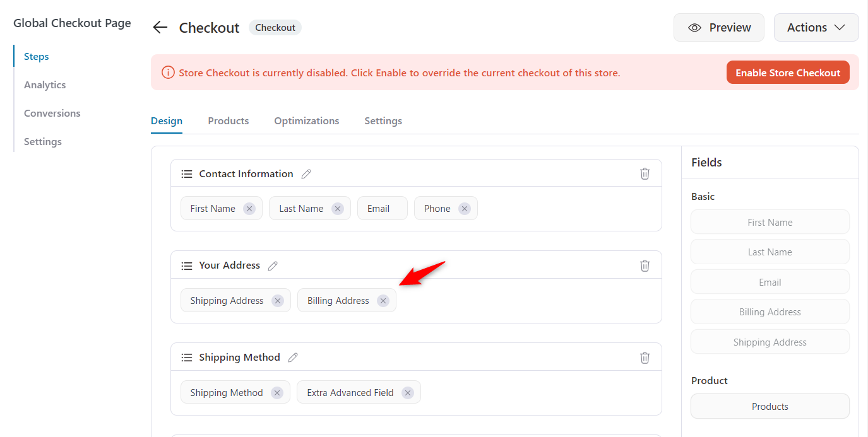Remove the Shipping Address field chip
Viewport: 868px width, 437px height.
pyautogui.click(x=278, y=301)
